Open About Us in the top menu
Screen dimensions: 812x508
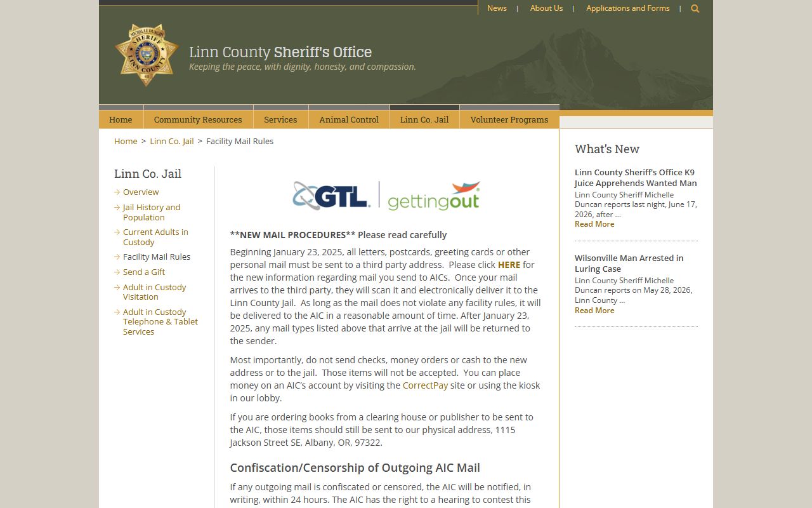click(546, 8)
